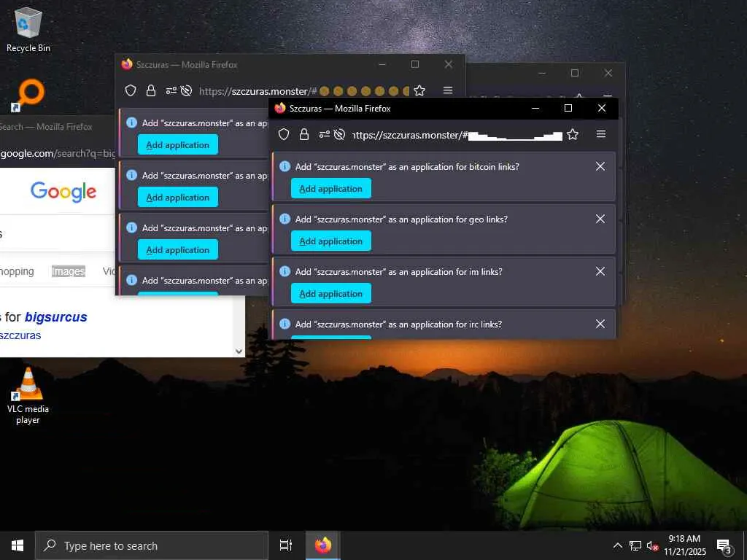Open the notification center icon
Viewport: 747px width, 560px height.
tap(724, 545)
